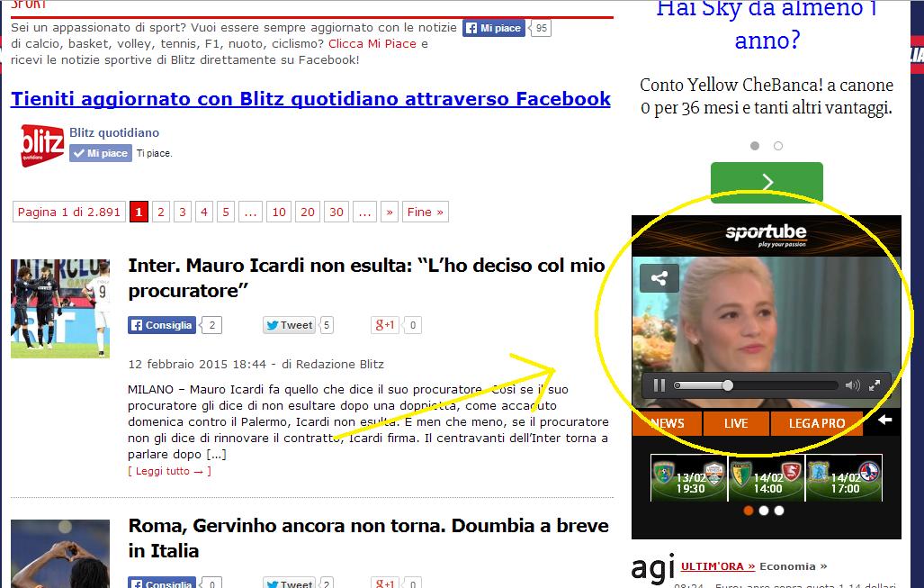Select the second carousel dot under Sky ad
Image resolution: width=924 pixels, height=588 pixels.
778,146
